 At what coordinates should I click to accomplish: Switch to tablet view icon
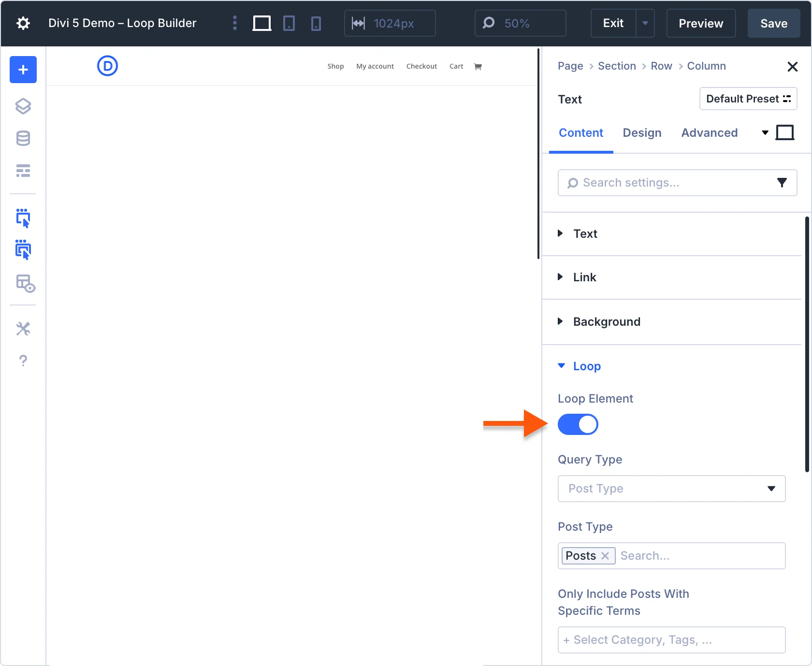pyautogui.click(x=289, y=23)
